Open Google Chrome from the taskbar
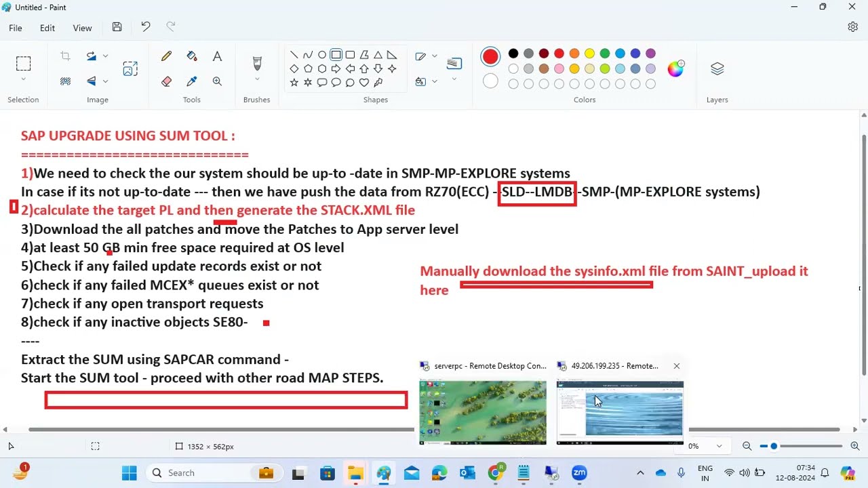Image resolution: width=868 pixels, height=488 pixels. coord(496,473)
